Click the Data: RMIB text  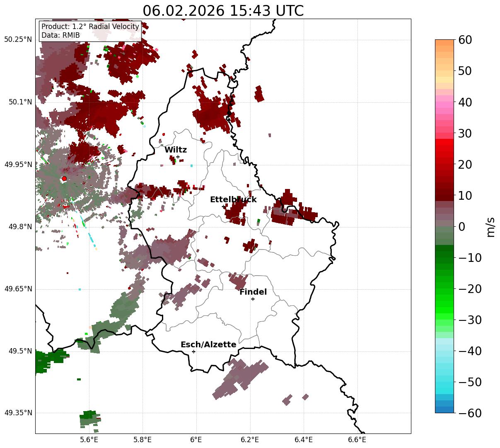click(x=60, y=35)
